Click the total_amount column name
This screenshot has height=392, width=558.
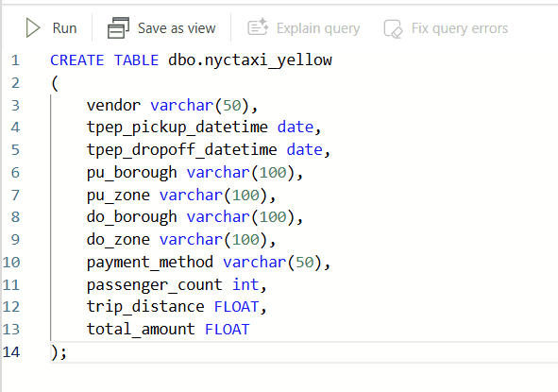pos(141,330)
